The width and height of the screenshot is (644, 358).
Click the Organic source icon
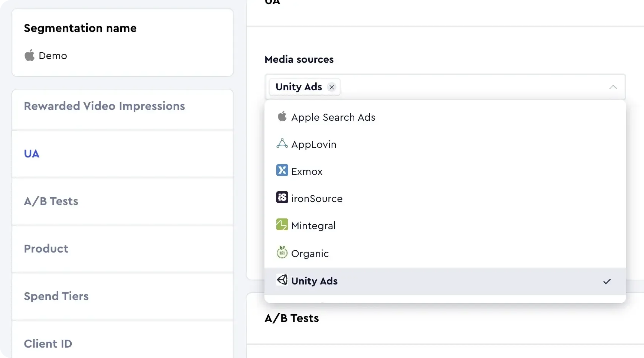282,253
